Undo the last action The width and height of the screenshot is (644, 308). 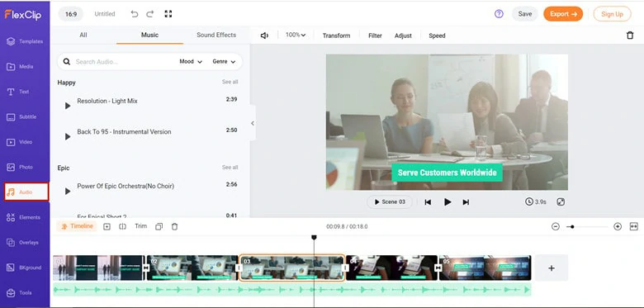[135, 14]
